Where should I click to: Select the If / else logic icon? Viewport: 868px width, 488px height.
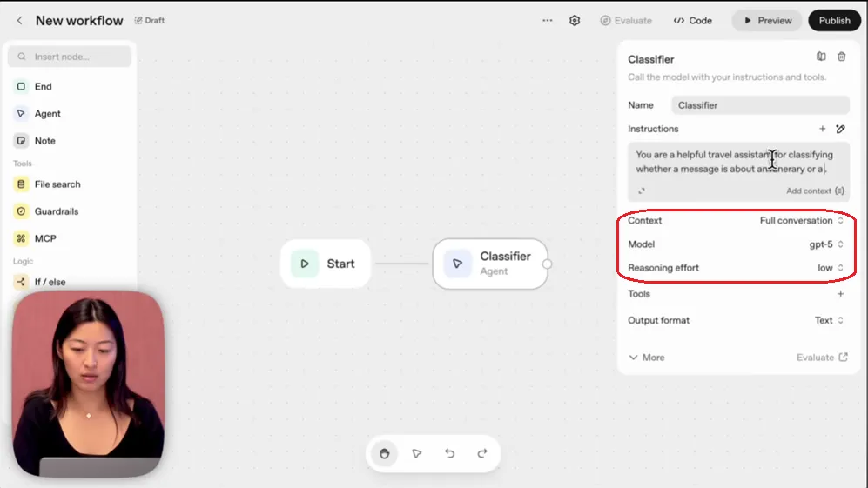21,282
